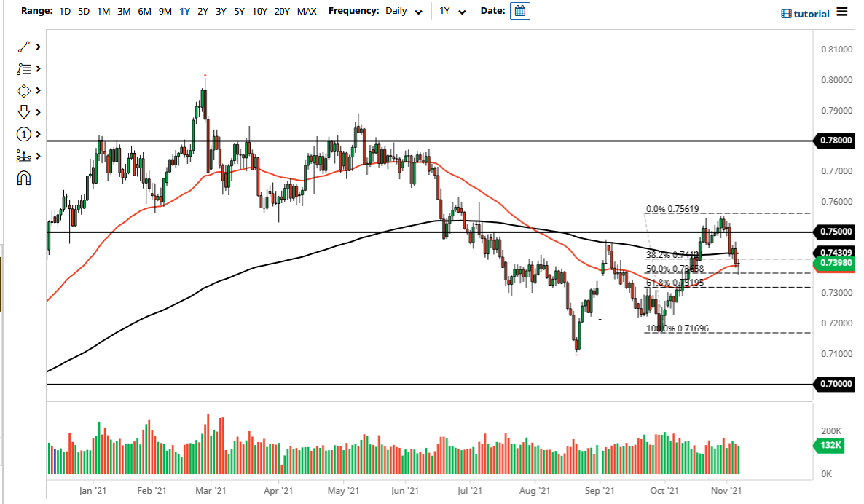Viewport: 864px width, 504px height.
Task: Open the Daily frequency dropdown
Action: pos(403,11)
